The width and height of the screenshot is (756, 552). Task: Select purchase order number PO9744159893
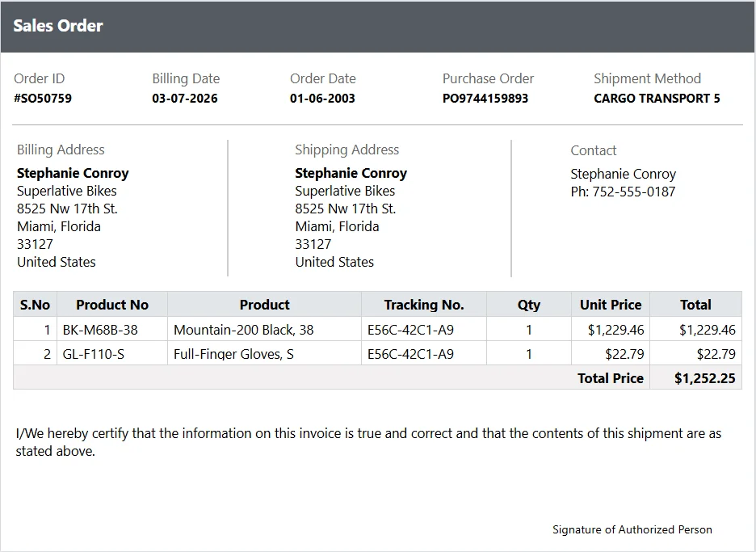click(485, 99)
